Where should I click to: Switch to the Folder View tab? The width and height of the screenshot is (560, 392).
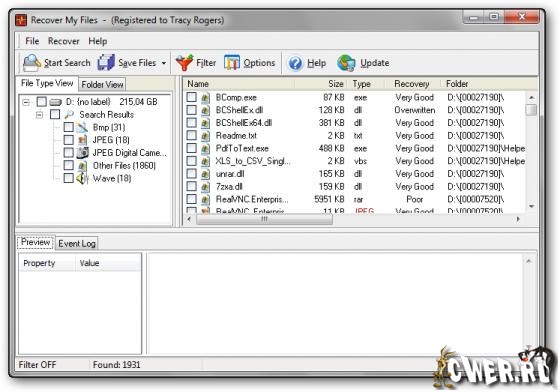pyautogui.click(x=102, y=85)
